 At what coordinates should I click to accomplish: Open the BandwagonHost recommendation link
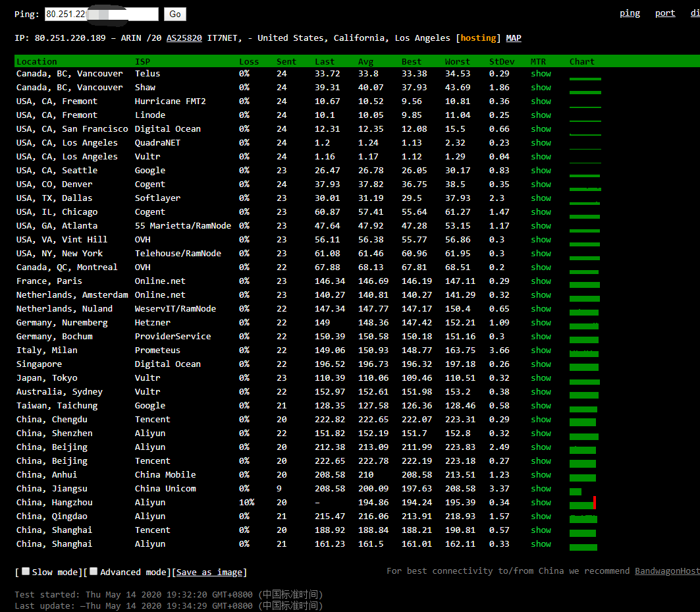pyautogui.click(x=666, y=571)
